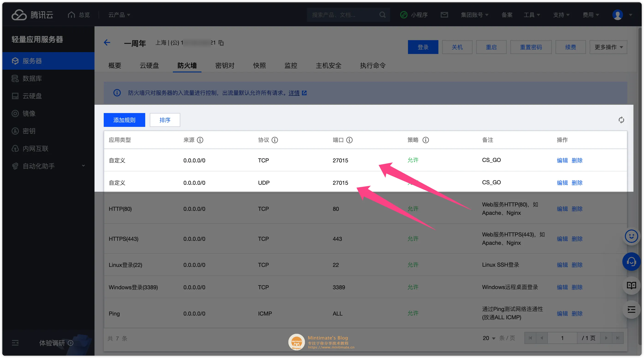The width and height of the screenshot is (644, 358).
Task: Click 添加规则 to add a firewall rule
Action: tap(124, 120)
